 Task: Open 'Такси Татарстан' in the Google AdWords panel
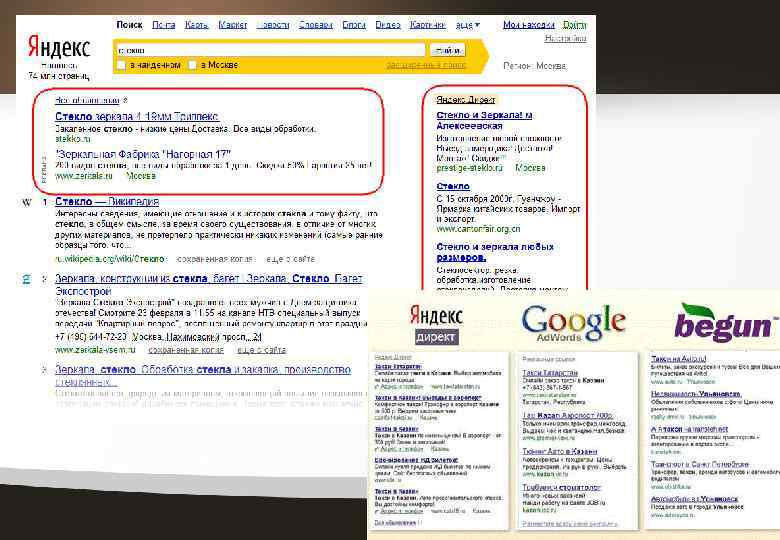[x=550, y=373]
